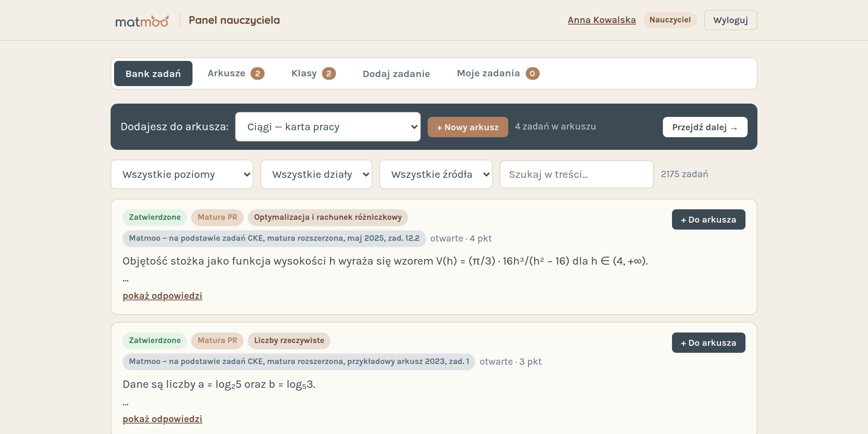
Task: Click the Dane są liczby task text
Action: tap(219, 384)
